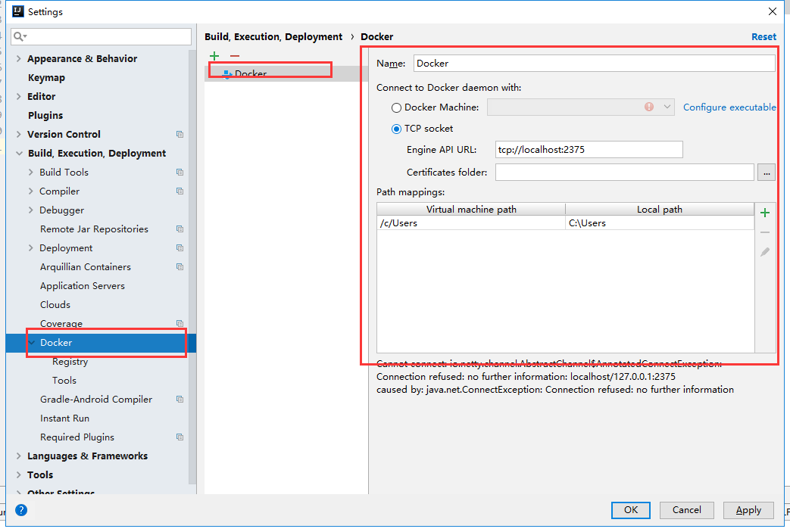Click the remove path mapping minus icon
The width and height of the screenshot is (790, 532).
point(765,232)
